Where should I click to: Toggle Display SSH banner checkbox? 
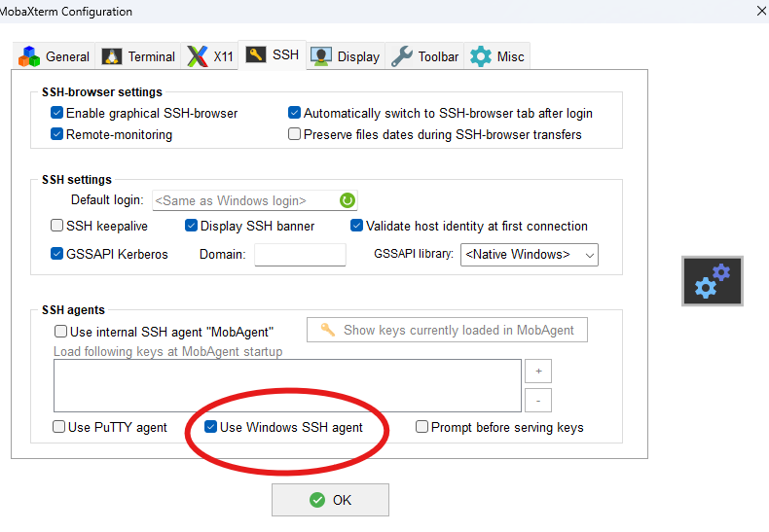191,226
